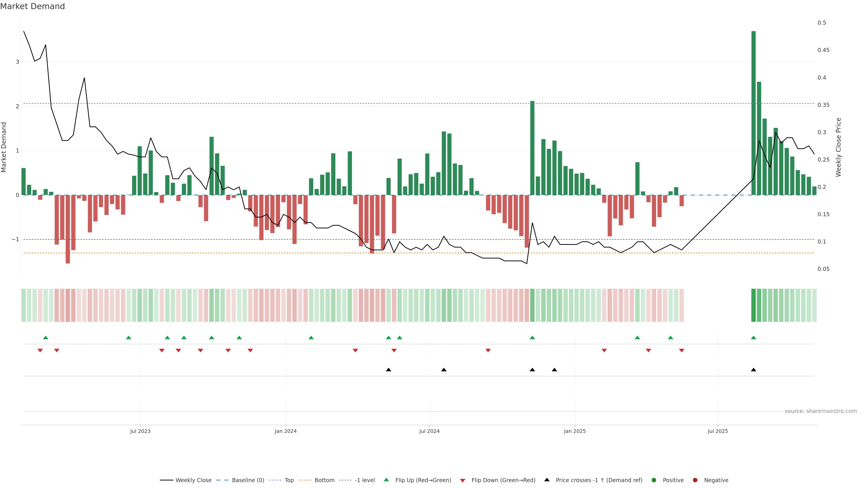Click the rightmost green flip-up marker
Image resolution: width=868 pixels, height=488 pixels.
(753, 338)
